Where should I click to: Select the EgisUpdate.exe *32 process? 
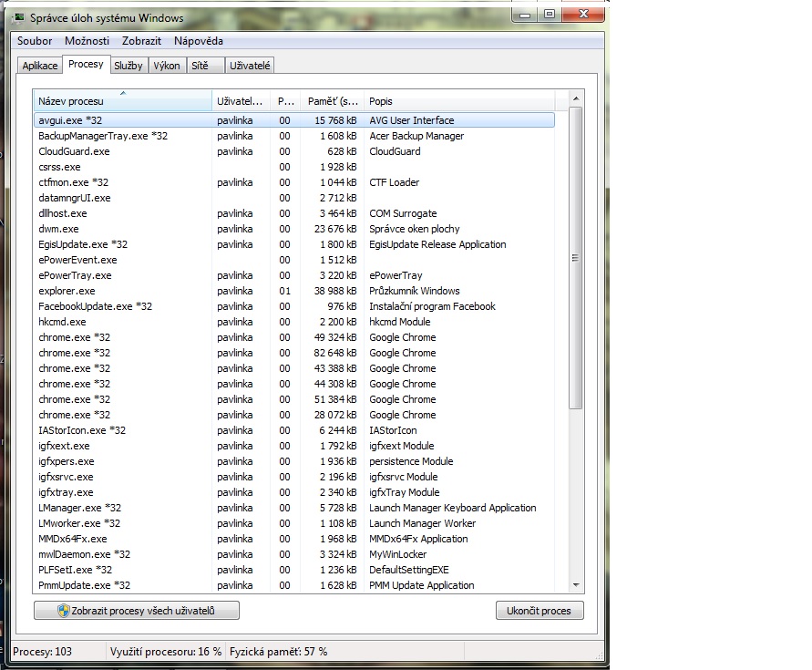point(294,244)
